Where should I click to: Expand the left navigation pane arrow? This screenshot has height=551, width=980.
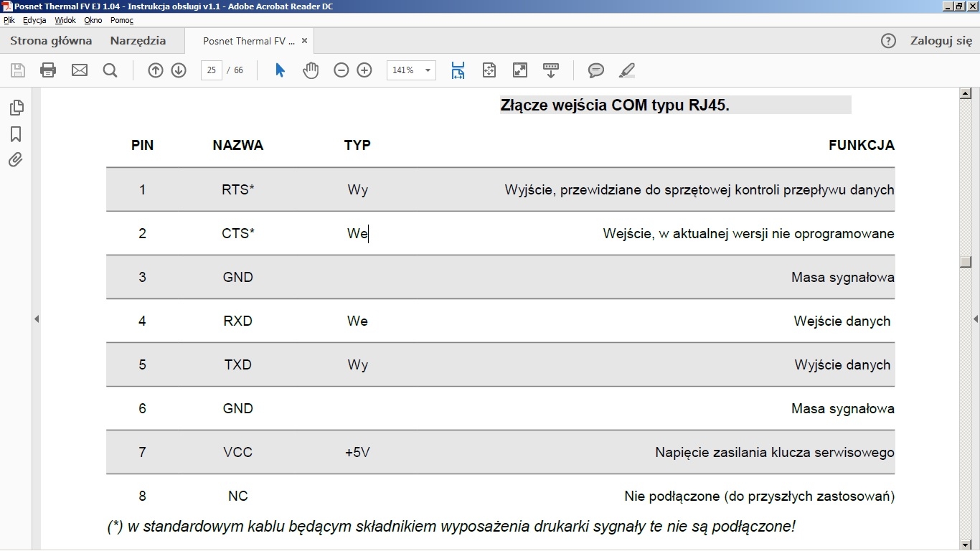37,319
